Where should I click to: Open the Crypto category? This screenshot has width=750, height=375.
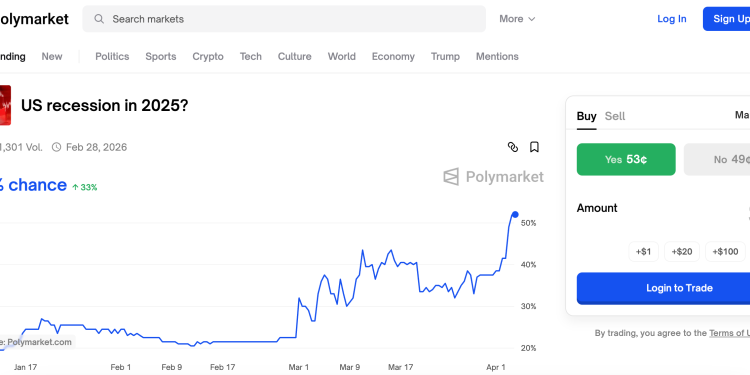point(208,56)
